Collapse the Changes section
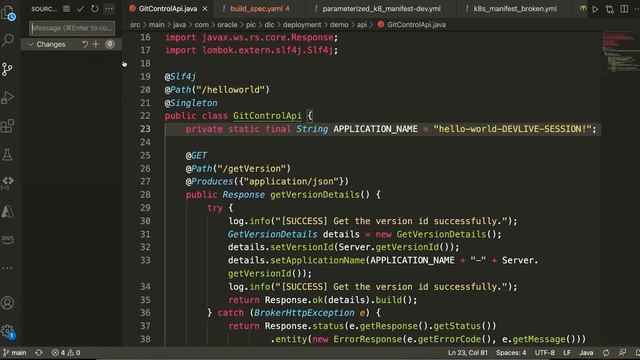Image resolution: width=640 pixels, height=360 pixels. 31,44
